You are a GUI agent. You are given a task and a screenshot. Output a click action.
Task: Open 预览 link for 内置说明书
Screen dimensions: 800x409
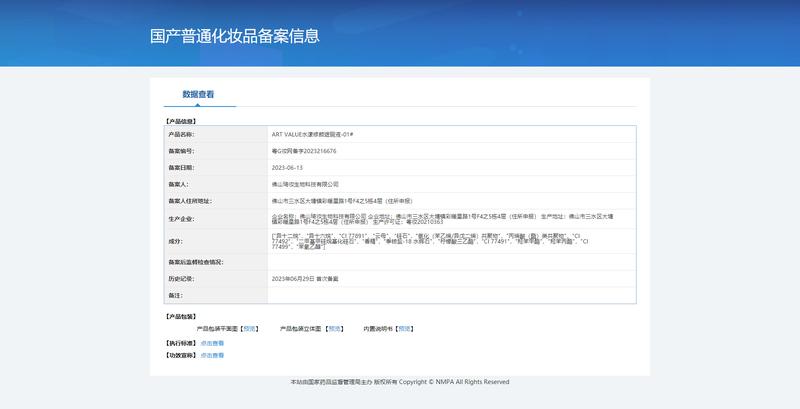tap(404, 329)
